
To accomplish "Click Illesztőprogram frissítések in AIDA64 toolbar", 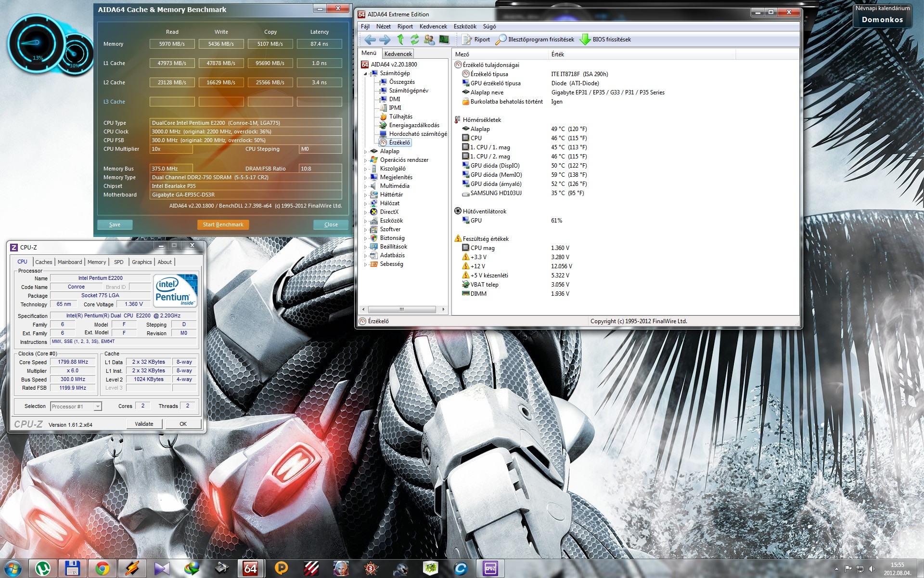I will point(535,39).
